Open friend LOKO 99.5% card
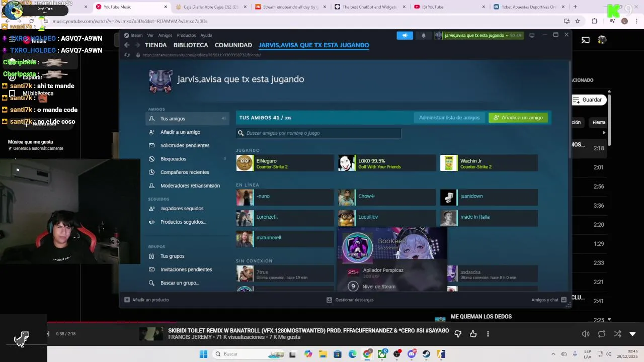 tap(387, 163)
